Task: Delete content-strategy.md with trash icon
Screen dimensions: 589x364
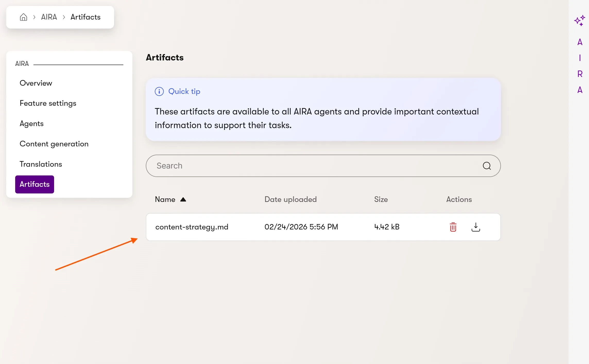Action: point(453,227)
